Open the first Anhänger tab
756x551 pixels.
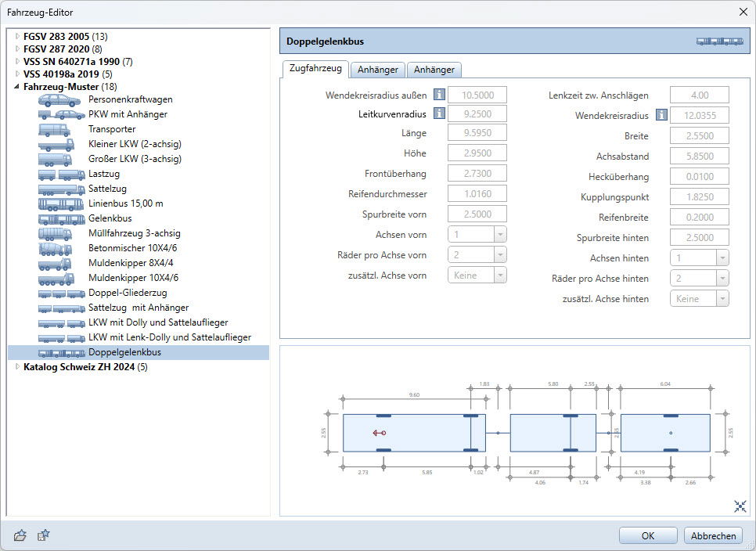tap(378, 70)
